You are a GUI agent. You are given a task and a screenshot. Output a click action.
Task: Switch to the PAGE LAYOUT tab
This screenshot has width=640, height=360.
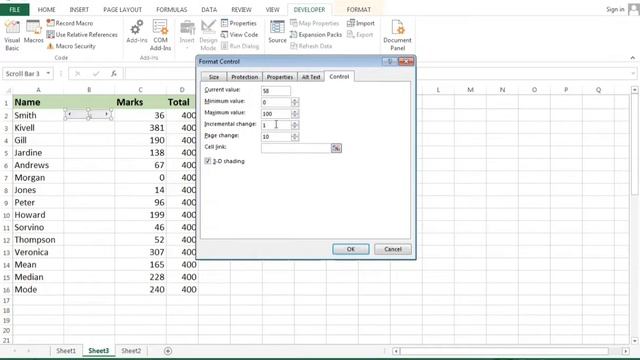122,9
